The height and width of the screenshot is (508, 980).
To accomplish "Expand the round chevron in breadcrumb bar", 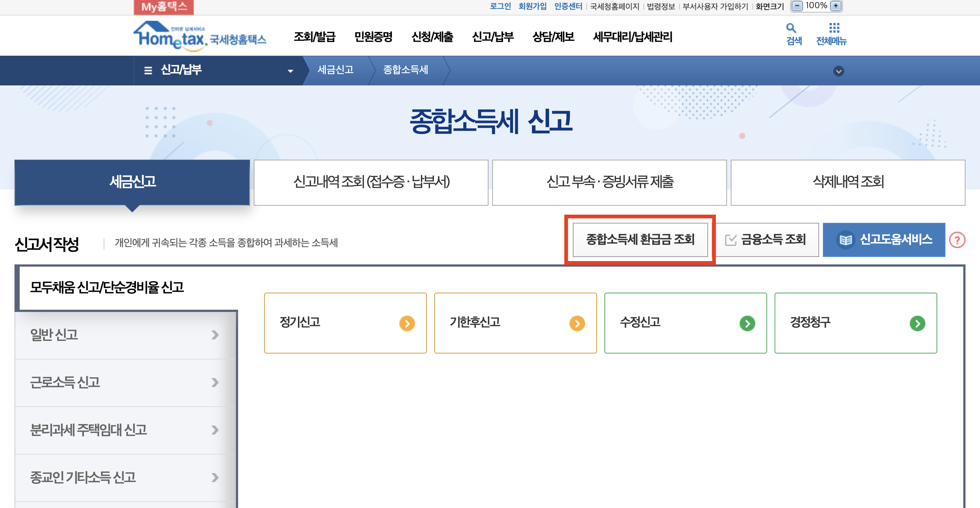I will click(x=838, y=71).
